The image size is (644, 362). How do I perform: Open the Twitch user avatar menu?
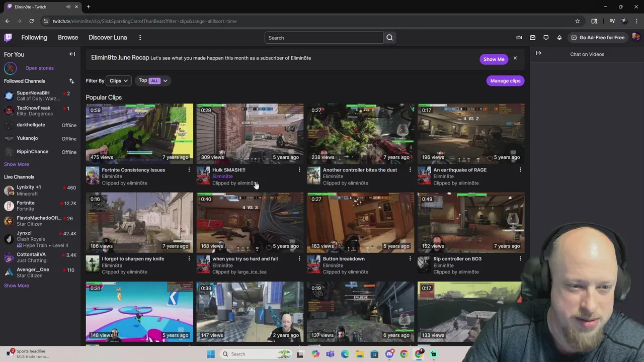coord(636,37)
